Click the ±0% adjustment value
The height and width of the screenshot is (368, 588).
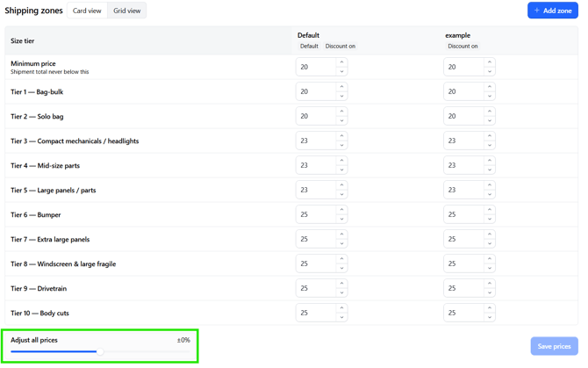click(183, 340)
